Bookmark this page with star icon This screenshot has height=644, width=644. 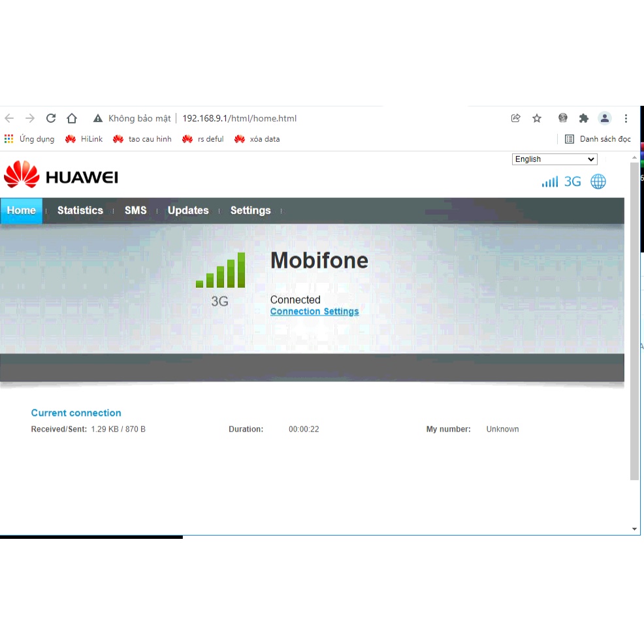pos(537,118)
